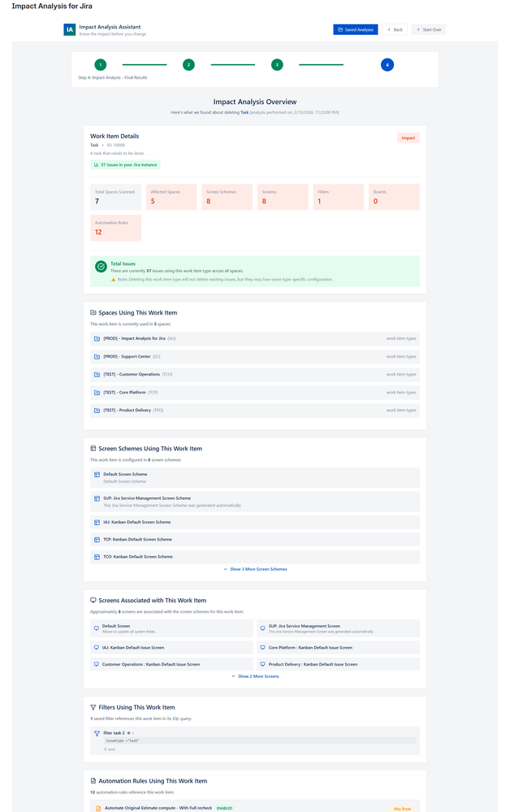Select step 2 in the progress stepper
Viewport: 510px width, 812px height.
(188, 63)
